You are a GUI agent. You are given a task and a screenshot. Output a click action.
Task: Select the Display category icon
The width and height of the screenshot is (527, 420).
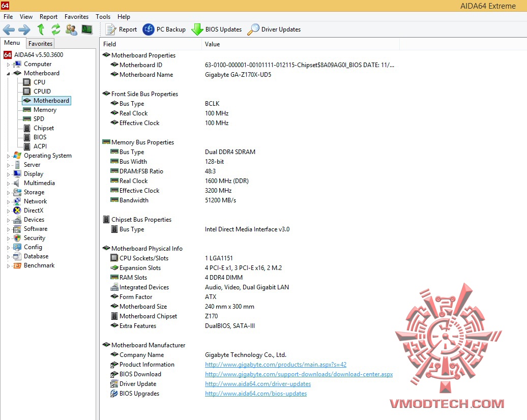tap(17, 174)
